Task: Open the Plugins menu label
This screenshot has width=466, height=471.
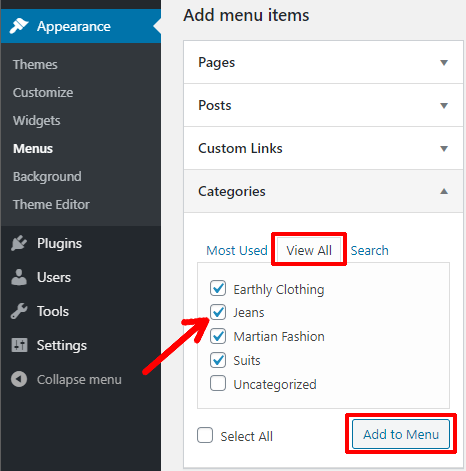Action: point(59,243)
